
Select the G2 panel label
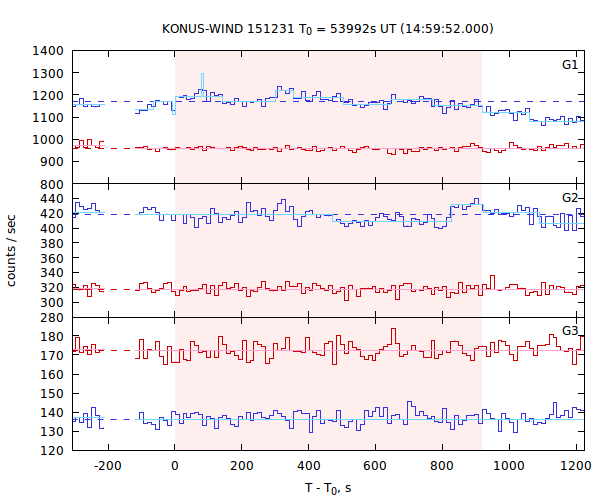pyautogui.click(x=570, y=198)
